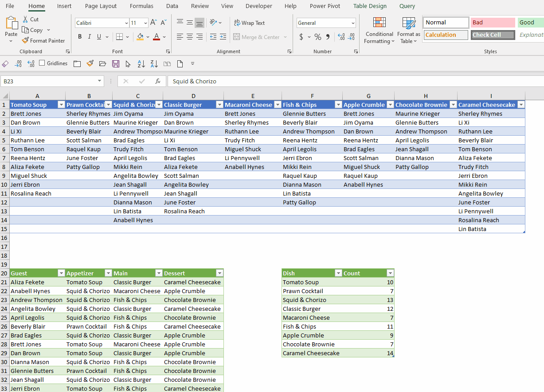Apply the yellow fill color
The width and height of the screenshot is (544, 392).
click(x=140, y=37)
